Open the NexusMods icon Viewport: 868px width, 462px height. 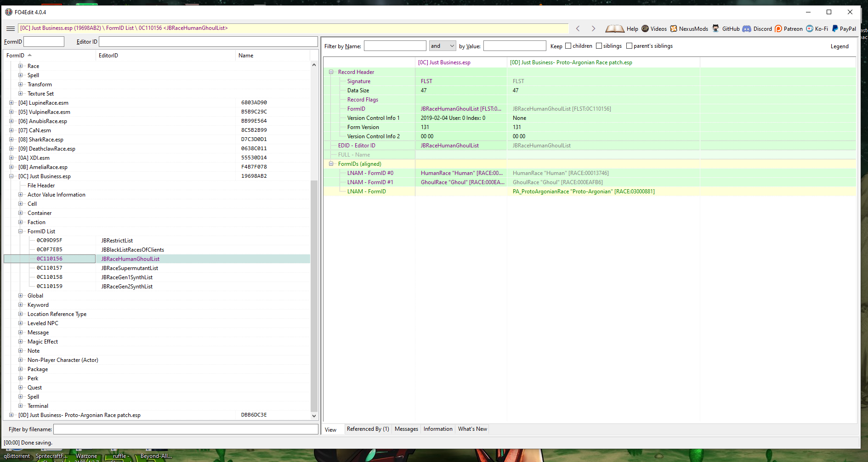coord(674,28)
